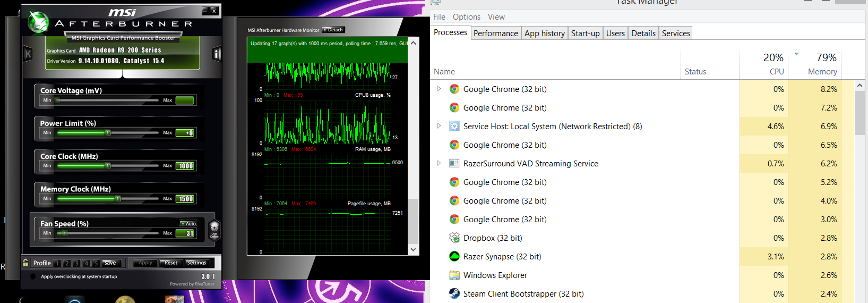The height and width of the screenshot is (303, 868).
Task: Click the hardware monitor scroll-up arrow
Action: coord(414,43)
